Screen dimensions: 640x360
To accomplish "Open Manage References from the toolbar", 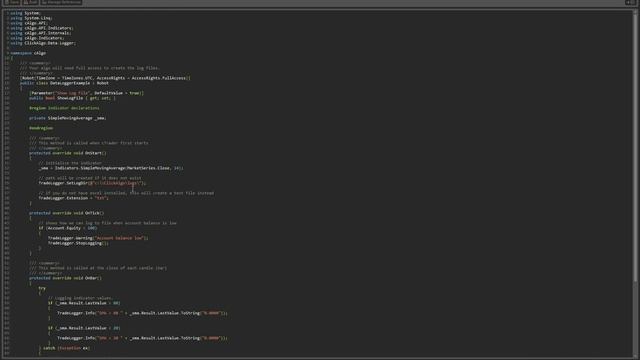I will pos(61,2).
